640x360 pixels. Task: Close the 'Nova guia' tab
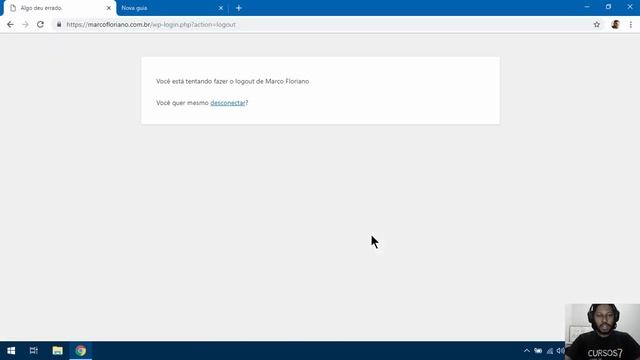tap(221, 8)
